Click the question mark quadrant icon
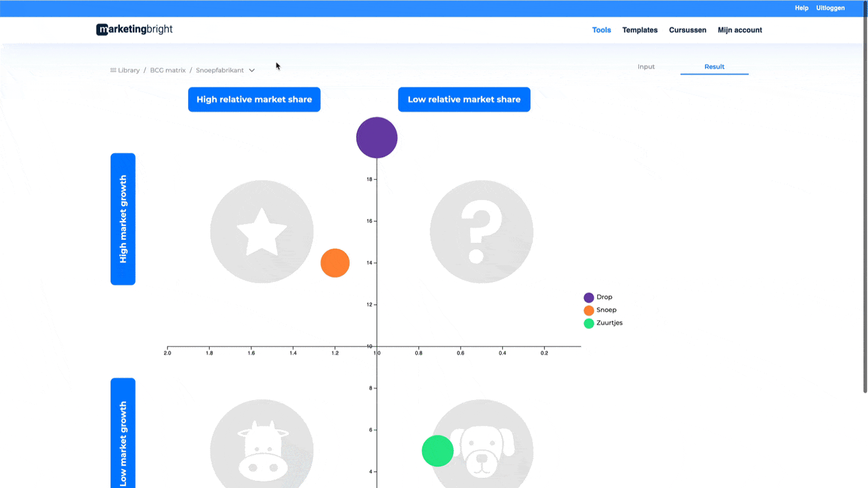The height and width of the screenshot is (488, 868). (x=481, y=231)
